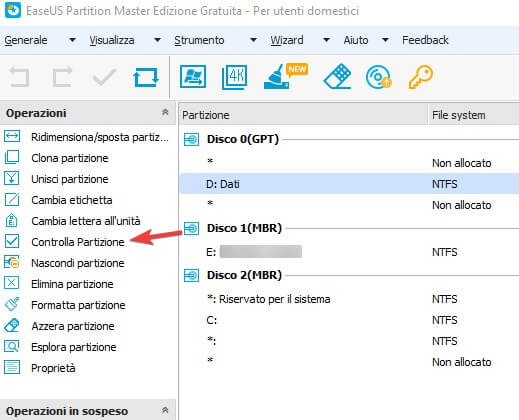The height and width of the screenshot is (420, 519).
Task: Expand the Wizard dropdown arrow
Action: (327, 40)
